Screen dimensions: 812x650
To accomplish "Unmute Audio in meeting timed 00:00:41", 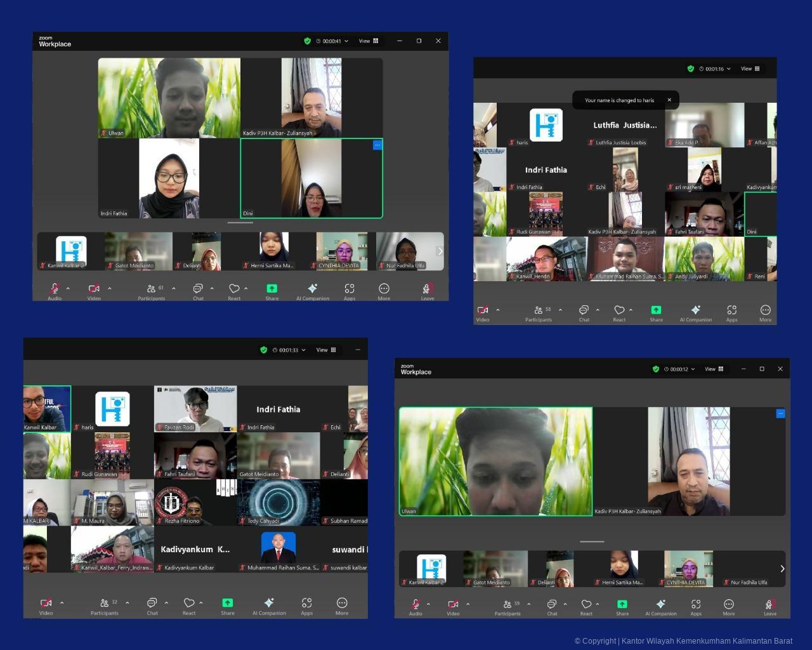I will (55, 290).
